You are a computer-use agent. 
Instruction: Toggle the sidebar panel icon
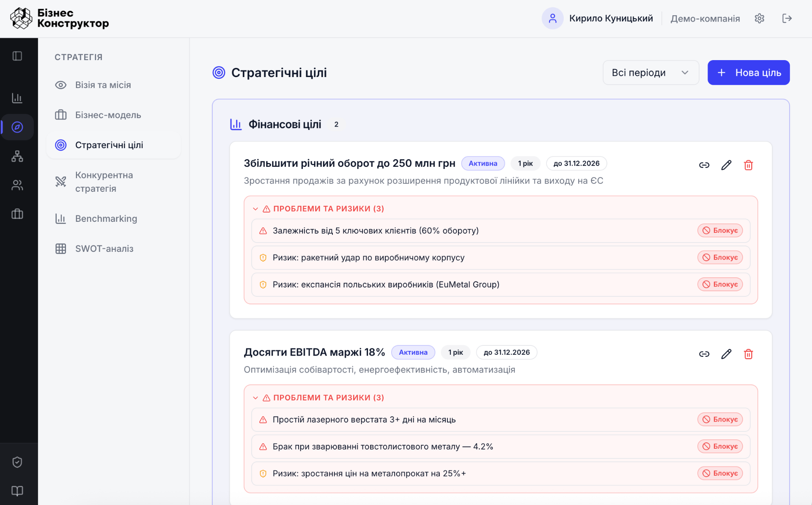tap(17, 56)
